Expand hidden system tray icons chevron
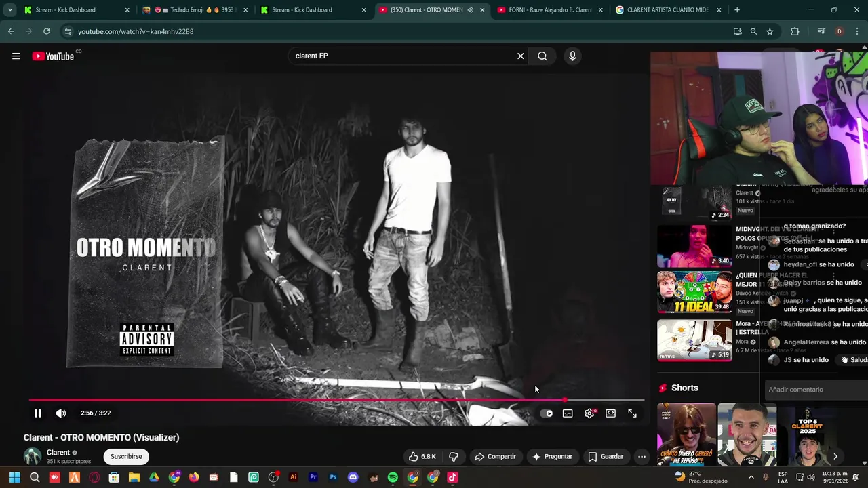 (751, 477)
